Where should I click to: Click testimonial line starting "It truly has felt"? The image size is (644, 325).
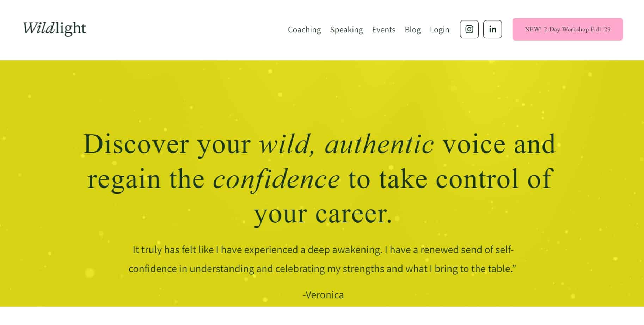pos(323,250)
